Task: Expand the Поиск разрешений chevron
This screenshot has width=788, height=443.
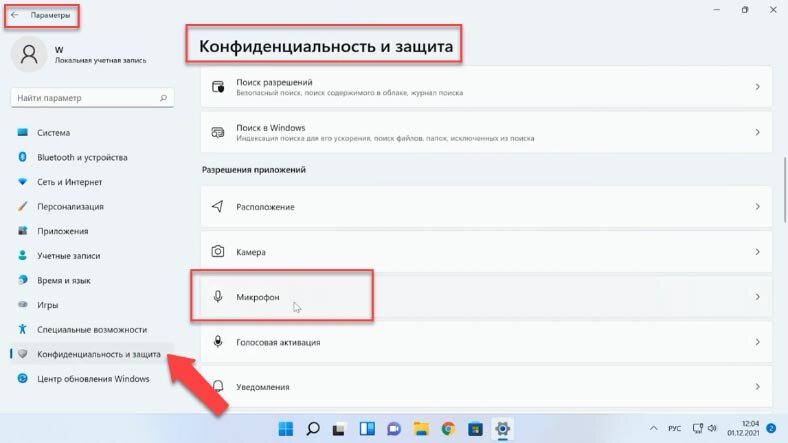Action: pyautogui.click(x=757, y=87)
